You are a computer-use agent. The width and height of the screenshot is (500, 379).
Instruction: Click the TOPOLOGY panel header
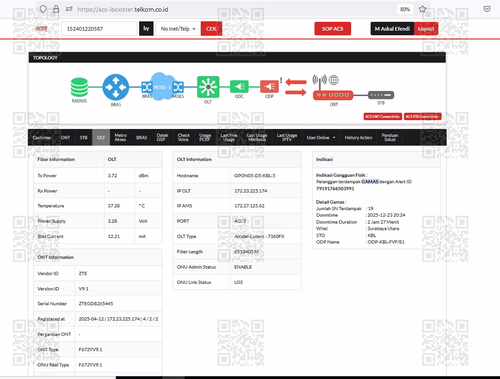point(237,57)
